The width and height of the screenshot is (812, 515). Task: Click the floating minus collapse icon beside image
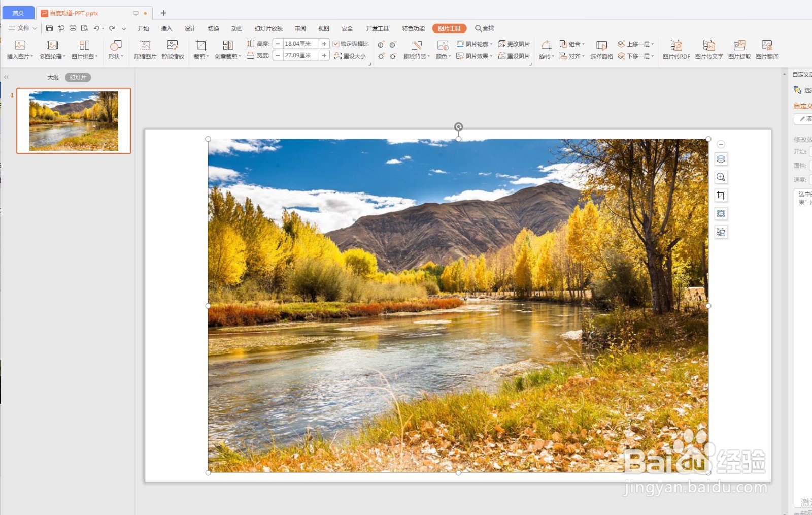pyautogui.click(x=721, y=144)
